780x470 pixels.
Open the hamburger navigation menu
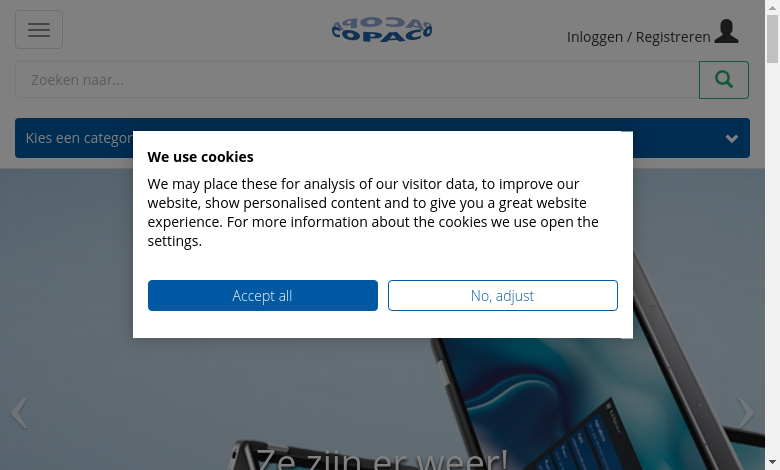click(x=39, y=30)
